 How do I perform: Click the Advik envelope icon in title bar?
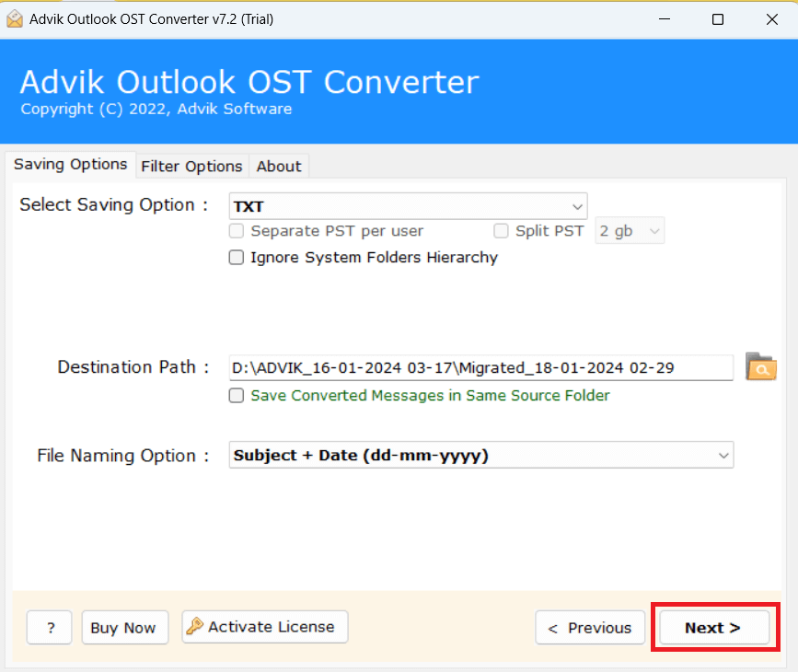click(x=15, y=18)
